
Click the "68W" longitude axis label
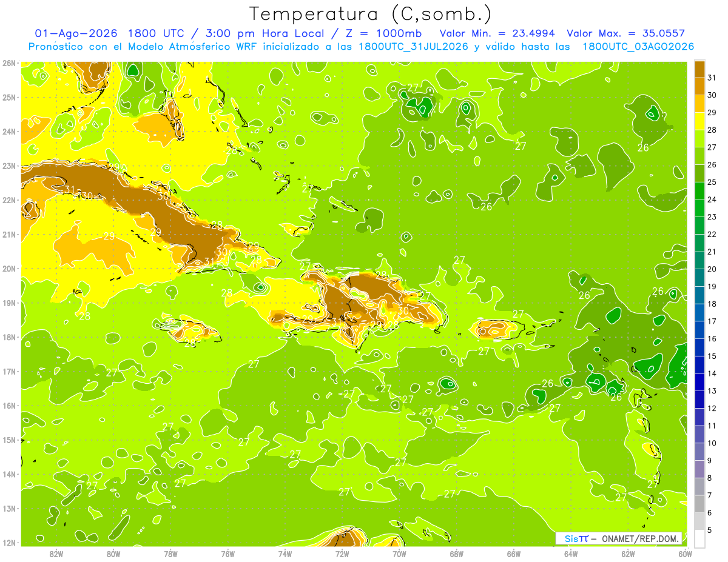pyautogui.click(x=457, y=554)
